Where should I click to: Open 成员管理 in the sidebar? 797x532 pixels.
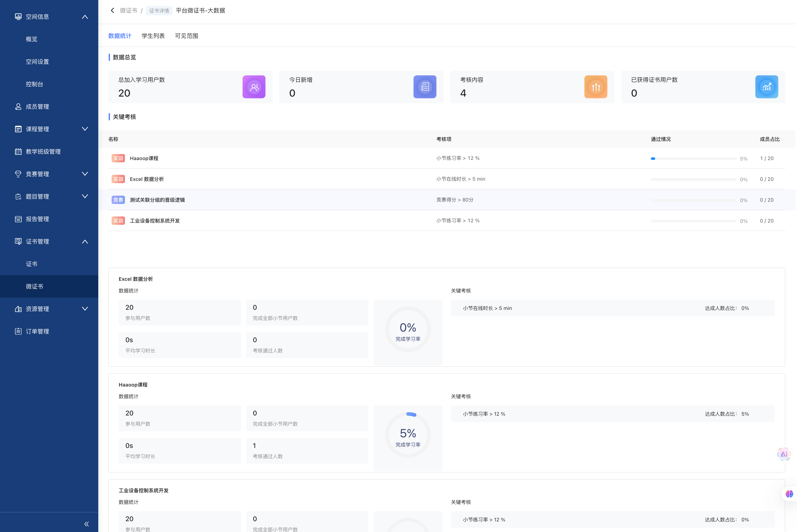[x=37, y=107]
